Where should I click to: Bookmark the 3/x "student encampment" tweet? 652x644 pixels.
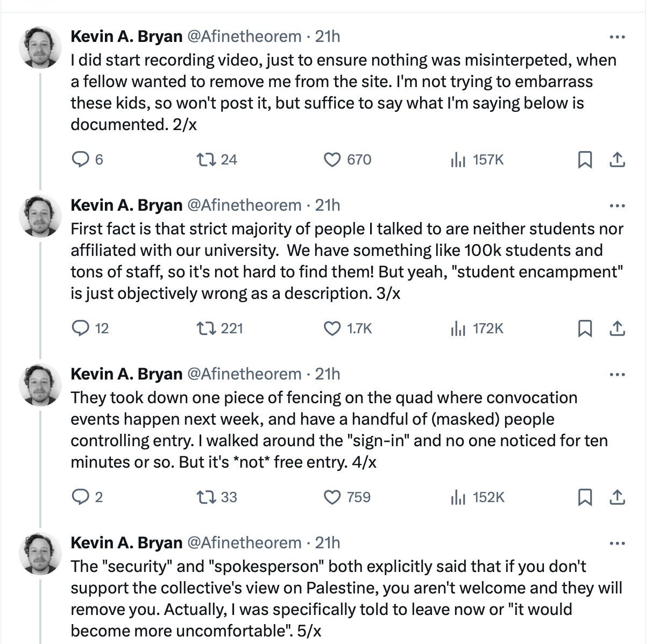pyautogui.click(x=585, y=328)
